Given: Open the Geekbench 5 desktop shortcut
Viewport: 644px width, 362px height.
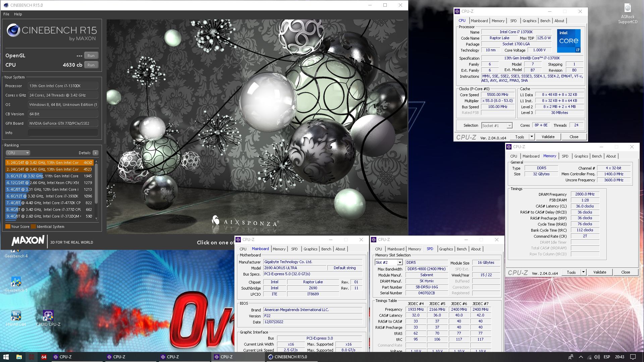Looking at the screenshot, I should point(16,284).
